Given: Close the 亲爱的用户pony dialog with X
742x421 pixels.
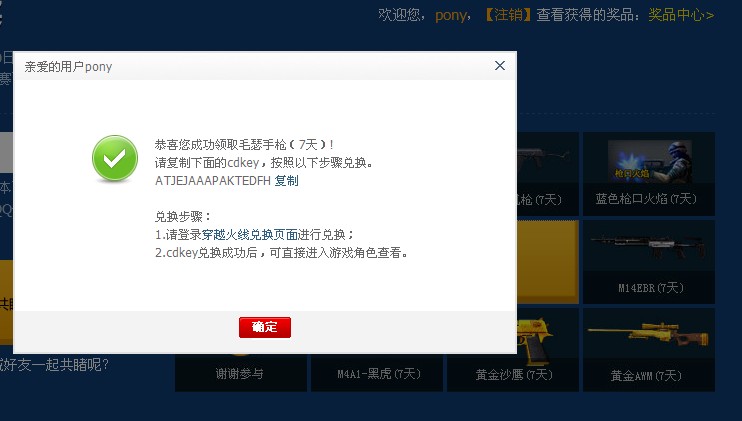Looking at the screenshot, I should (x=500, y=66).
